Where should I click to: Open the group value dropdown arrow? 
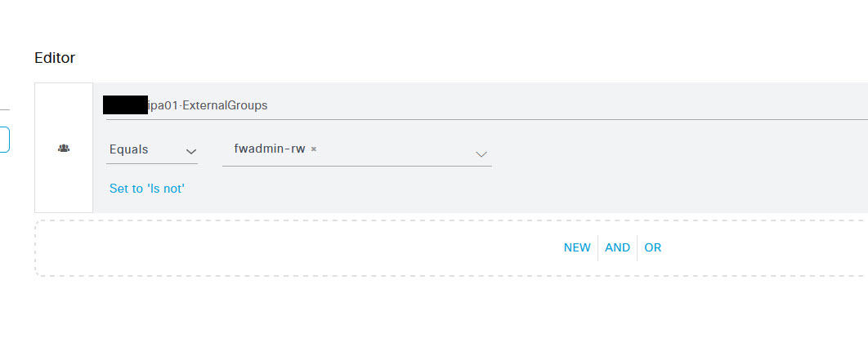point(481,154)
